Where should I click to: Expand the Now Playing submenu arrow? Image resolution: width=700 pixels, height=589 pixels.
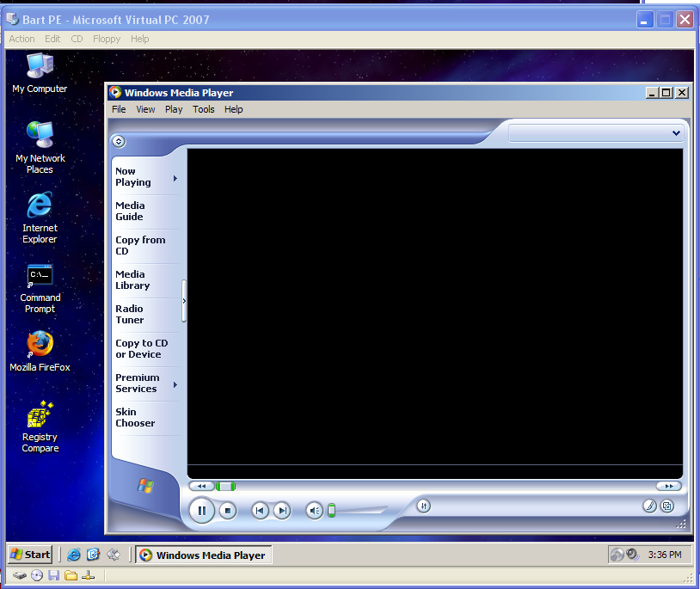pos(175,179)
